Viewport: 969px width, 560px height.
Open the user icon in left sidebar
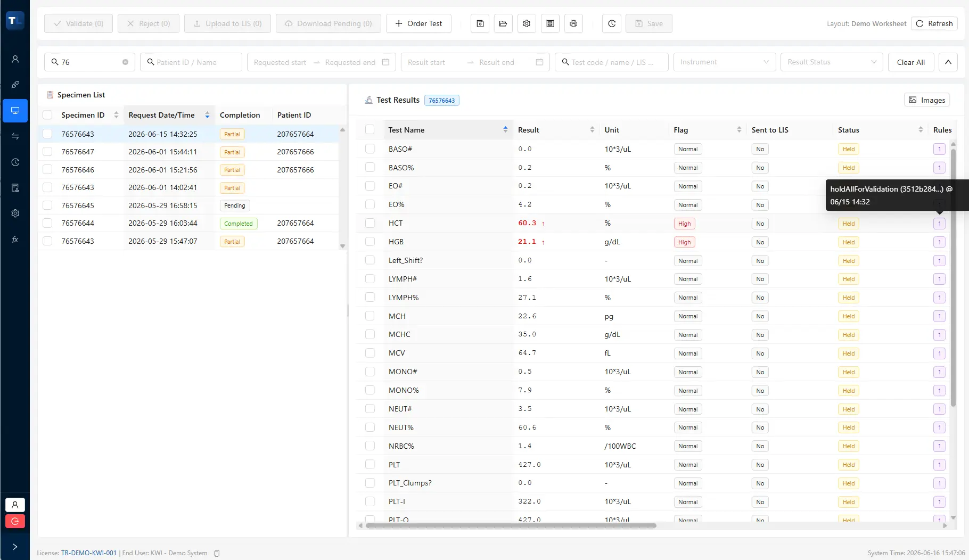(15, 59)
